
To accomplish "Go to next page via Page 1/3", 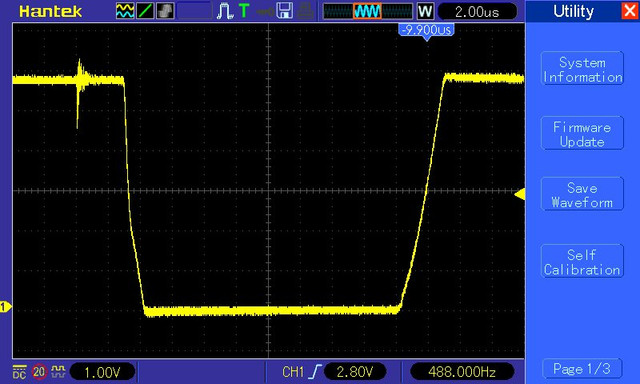I will pos(582,369).
